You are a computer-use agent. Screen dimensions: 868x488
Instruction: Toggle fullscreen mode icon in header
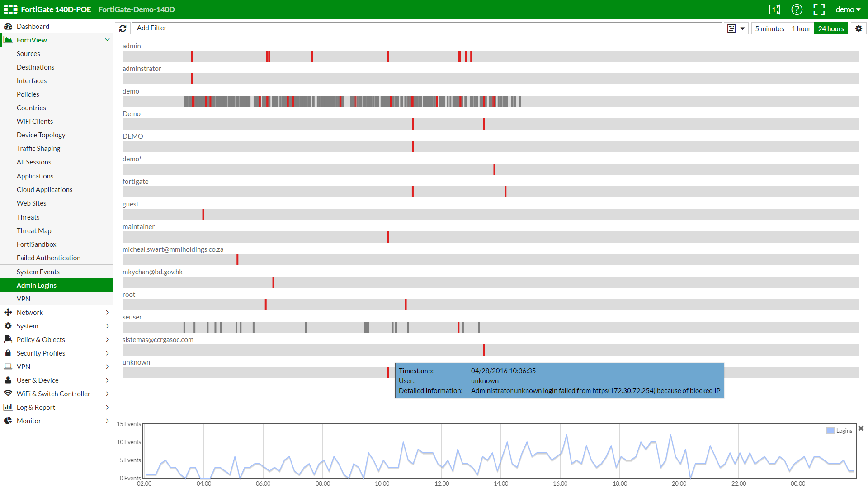819,9
